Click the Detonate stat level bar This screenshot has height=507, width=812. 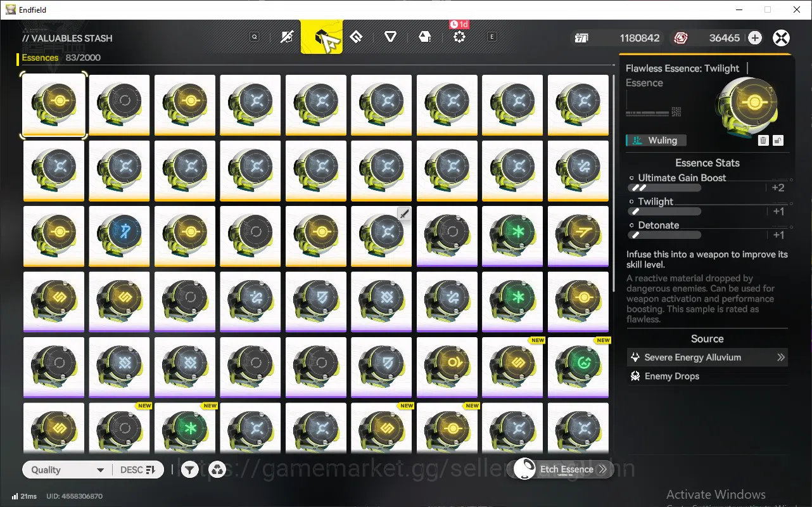click(664, 235)
